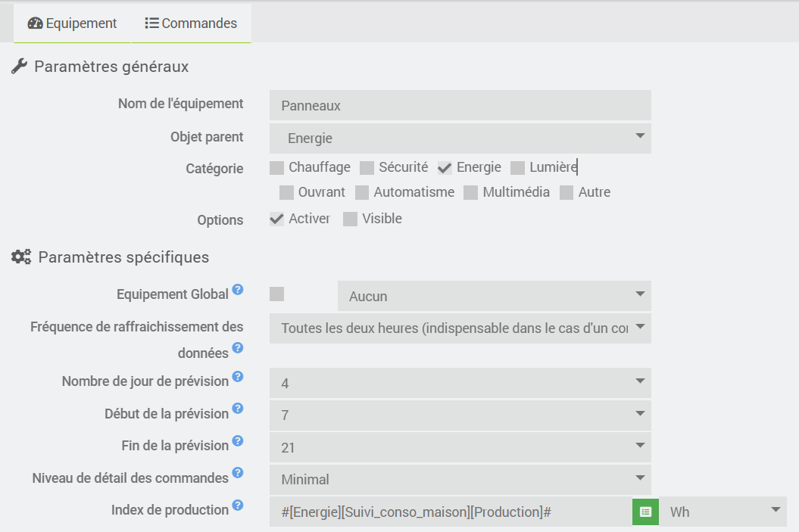Screen dimensions: 799x532
Task: Show help for Fin de la prévision
Action: (x=238, y=440)
